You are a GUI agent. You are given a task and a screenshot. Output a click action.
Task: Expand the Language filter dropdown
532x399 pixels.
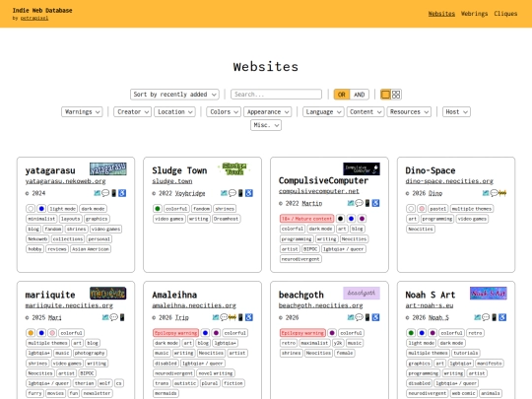click(323, 112)
